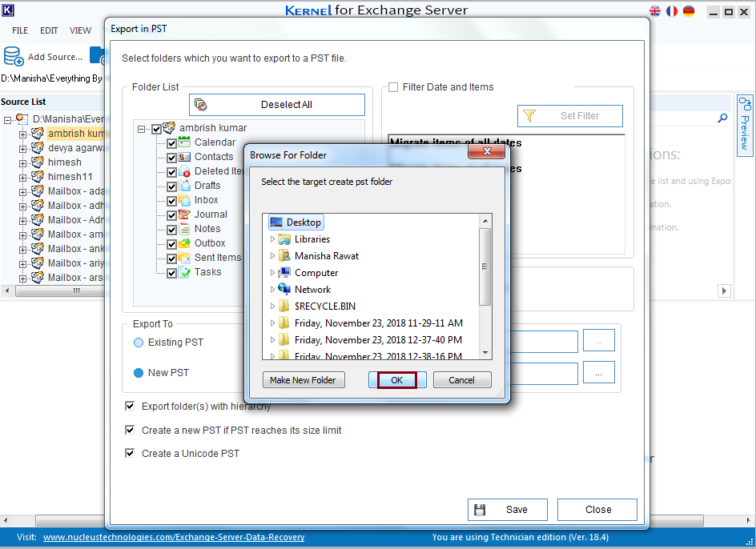Click the Deleted Items folder icon
The height and width of the screenshot is (549, 756).
tap(184, 171)
